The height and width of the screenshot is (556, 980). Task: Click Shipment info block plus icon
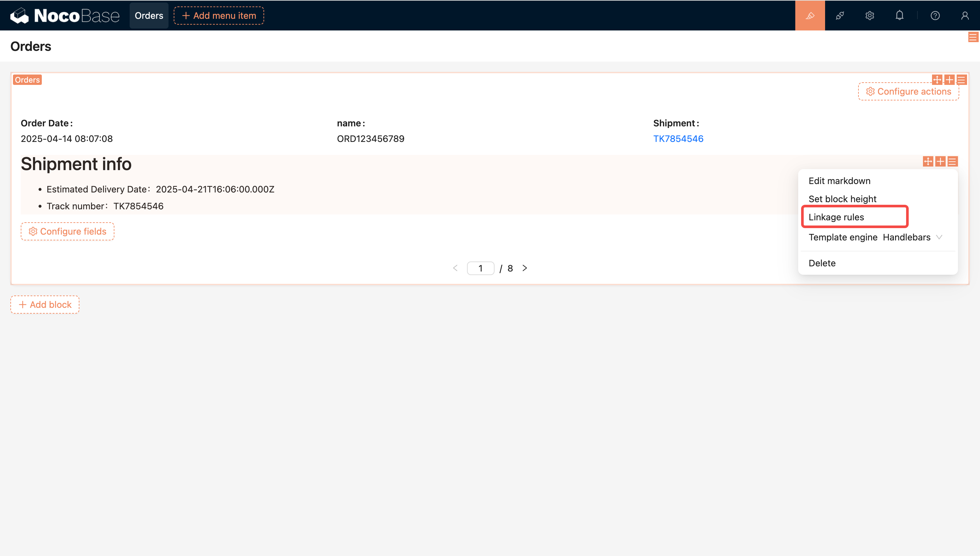pyautogui.click(x=940, y=161)
